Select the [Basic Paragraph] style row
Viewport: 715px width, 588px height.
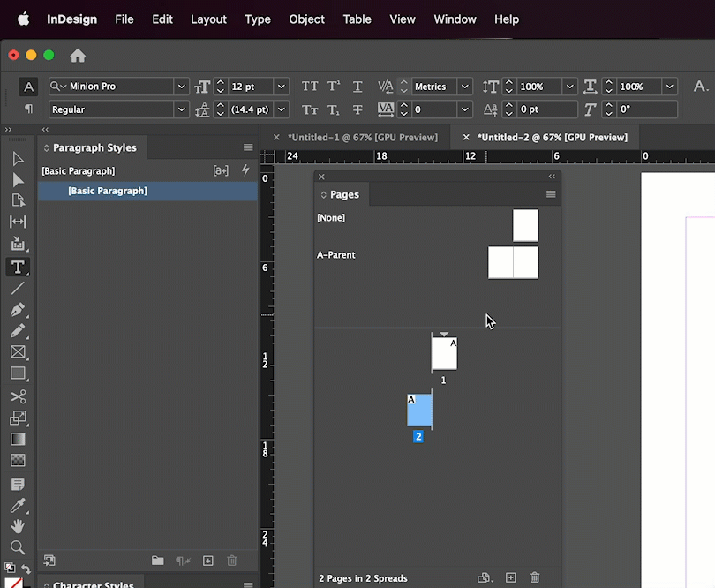(147, 191)
